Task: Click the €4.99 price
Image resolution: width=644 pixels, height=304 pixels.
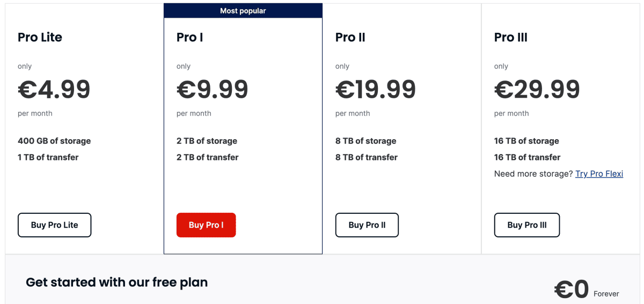Action: click(x=54, y=90)
